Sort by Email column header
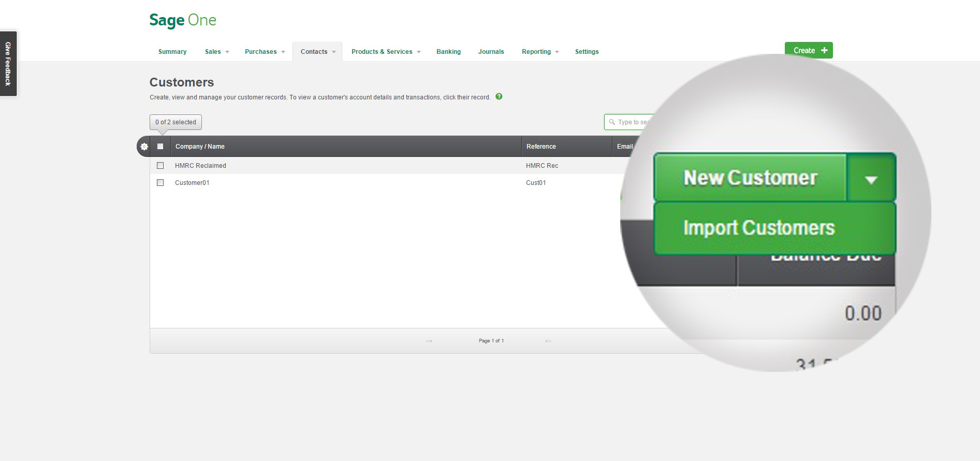980x461 pixels. 625,147
